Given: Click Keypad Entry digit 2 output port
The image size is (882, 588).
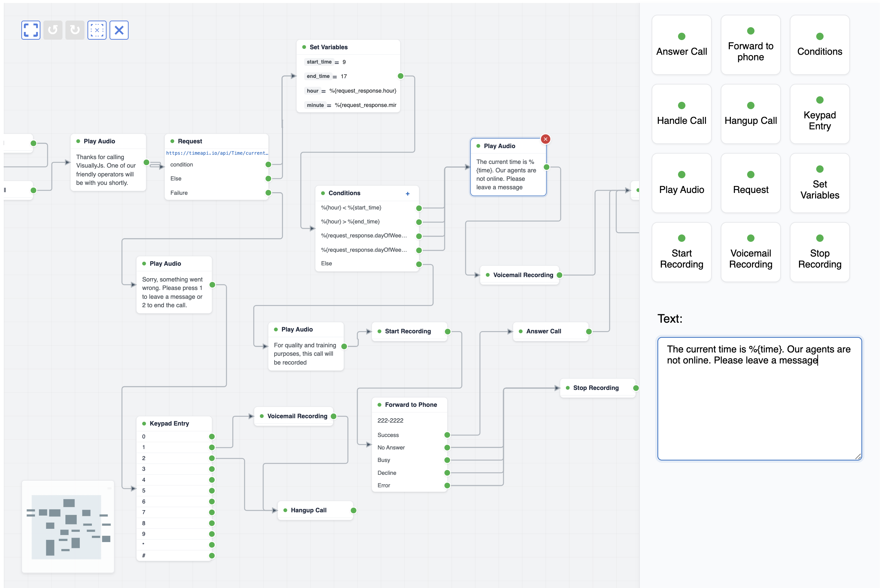Looking at the screenshot, I should (212, 459).
